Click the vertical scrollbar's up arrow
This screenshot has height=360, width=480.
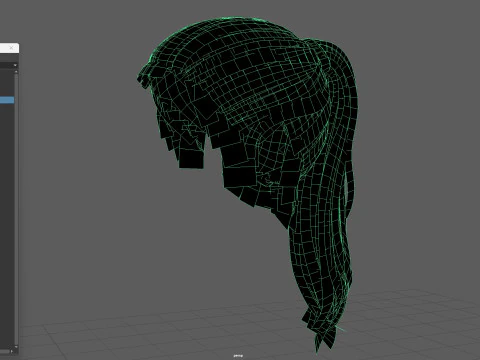(x=16, y=72)
